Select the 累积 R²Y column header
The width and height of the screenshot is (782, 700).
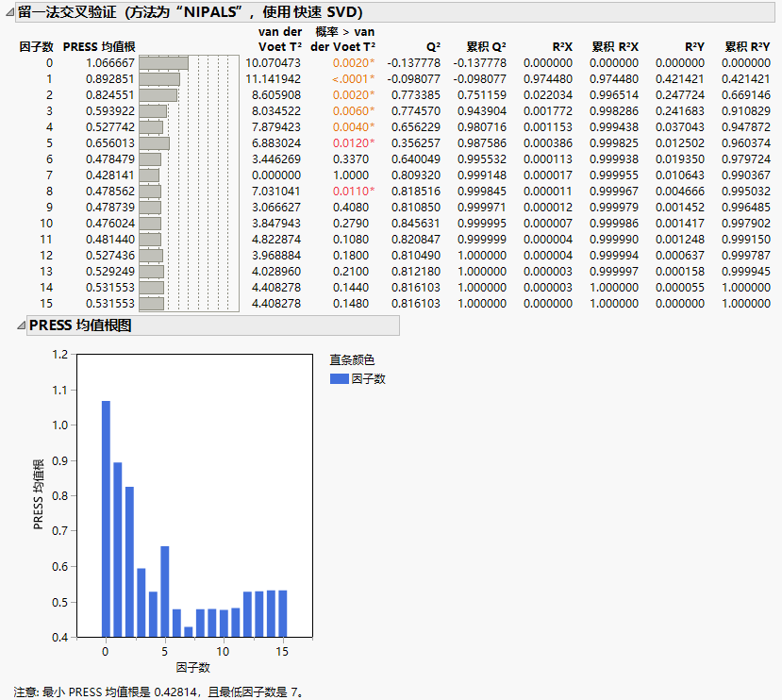click(747, 46)
